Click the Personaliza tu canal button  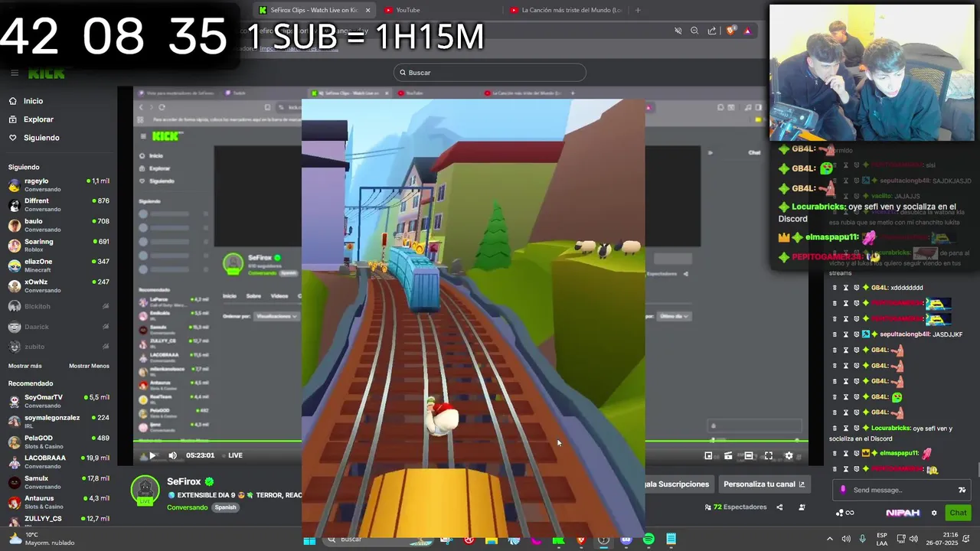pyautogui.click(x=764, y=484)
